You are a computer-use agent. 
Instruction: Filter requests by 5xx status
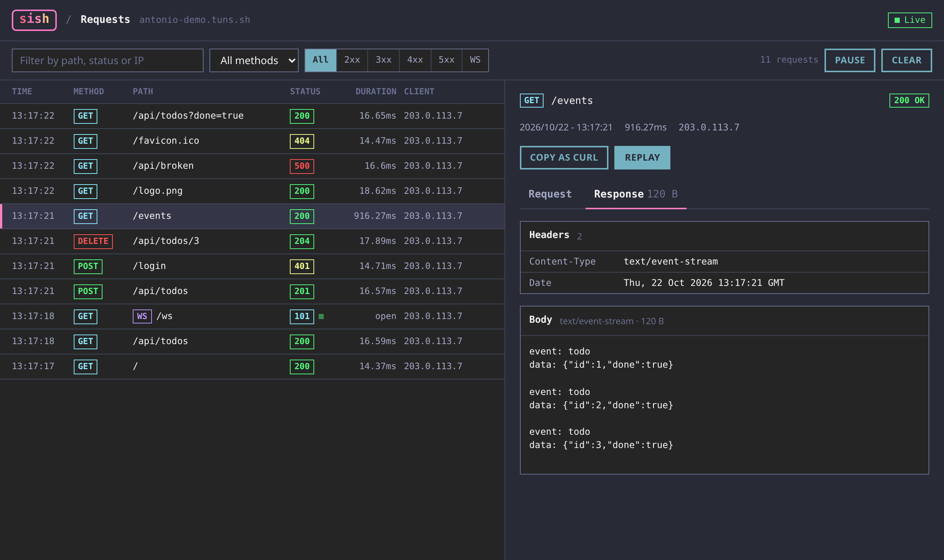446,60
